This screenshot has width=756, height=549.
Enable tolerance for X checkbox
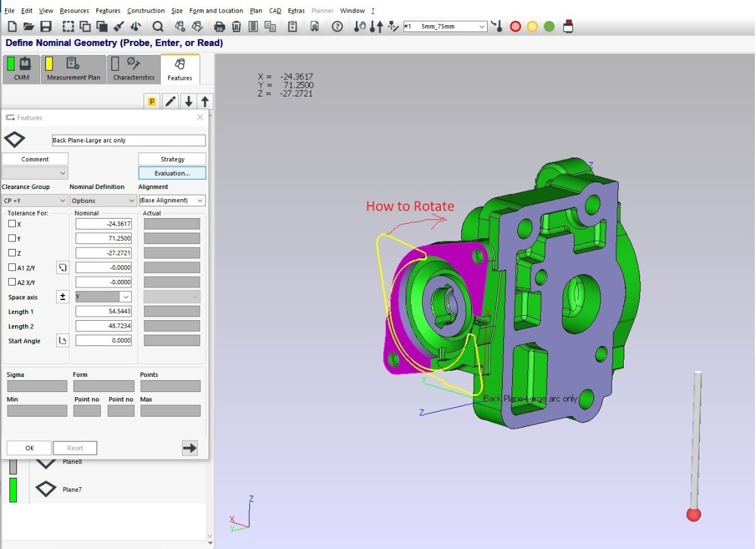12,224
